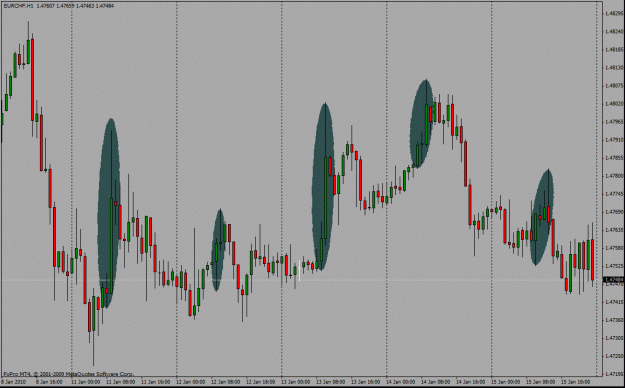Click the 14 Jan 00:00 time label
Screen dimensions: 625x388
[401, 382]
